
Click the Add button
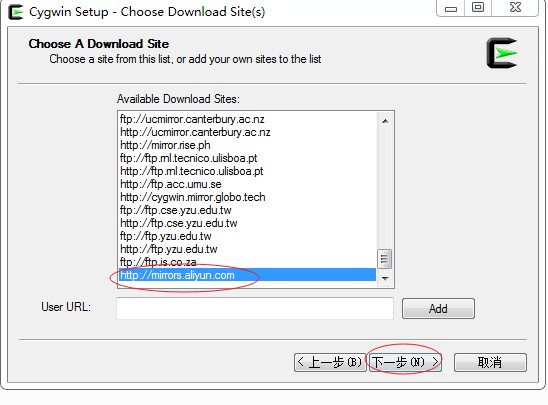pos(438,309)
